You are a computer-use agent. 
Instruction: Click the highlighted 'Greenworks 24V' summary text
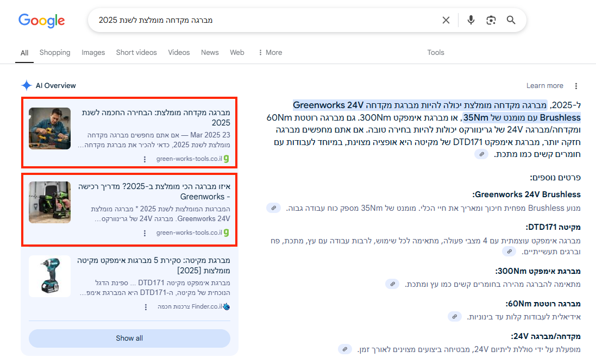point(328,105)
